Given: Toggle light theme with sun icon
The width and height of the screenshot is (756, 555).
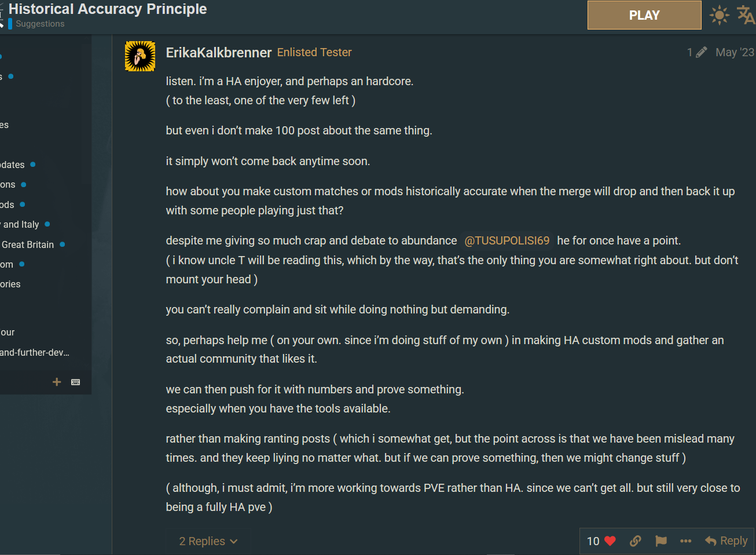Looking at the screenshot, I should [720, 15].
